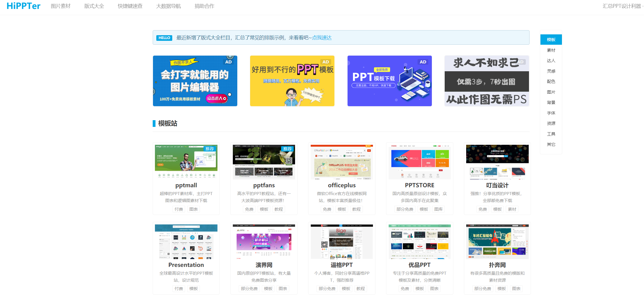This screenshot has height=301, width=644.
Task: Jump to 图片 section in sidebar
Action: [x=551, y=92]
